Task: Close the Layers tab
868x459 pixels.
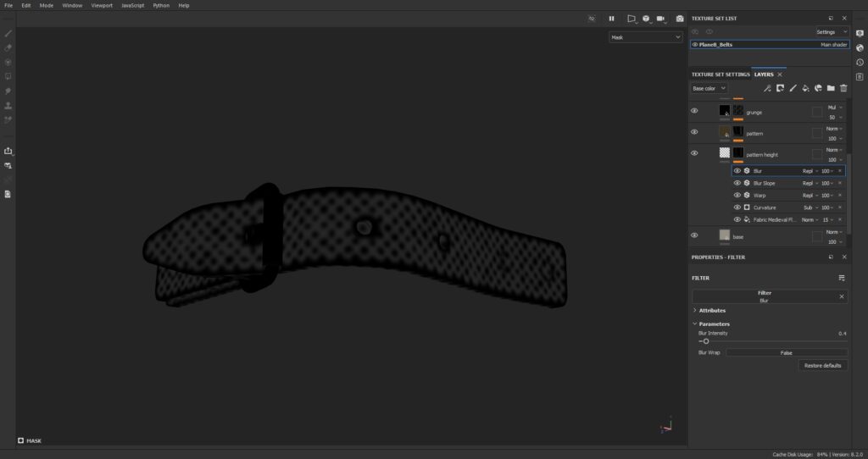Action: coord(780,75)
